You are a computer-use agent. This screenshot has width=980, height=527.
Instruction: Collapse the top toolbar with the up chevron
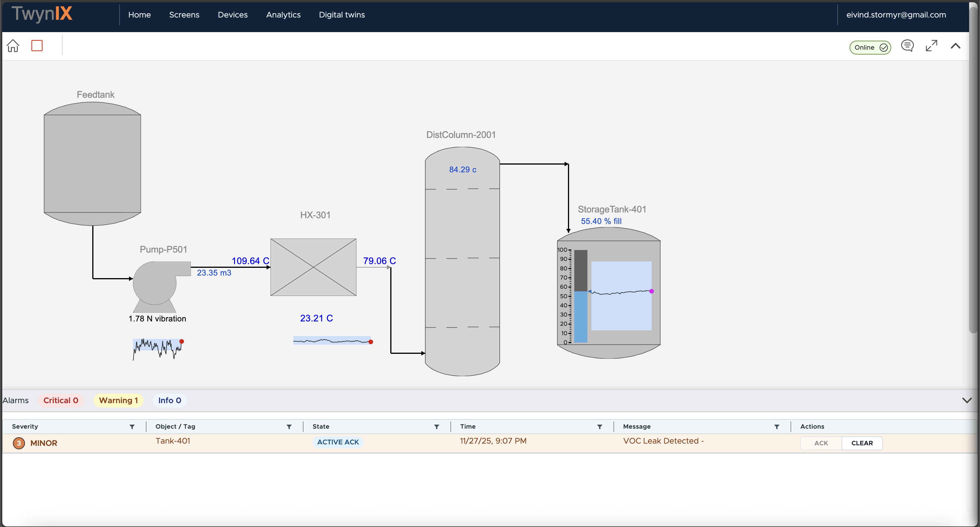click(x=956, y=46)
